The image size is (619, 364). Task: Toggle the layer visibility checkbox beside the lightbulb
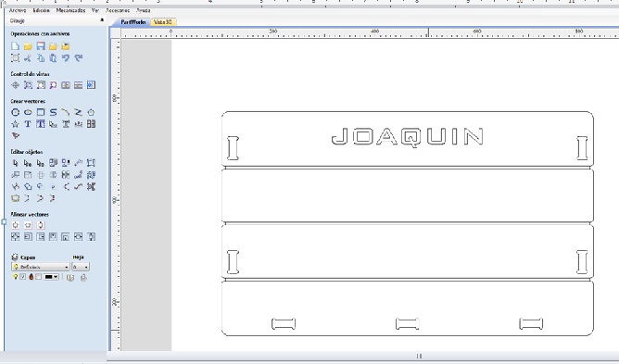click(x=23, y=277)
